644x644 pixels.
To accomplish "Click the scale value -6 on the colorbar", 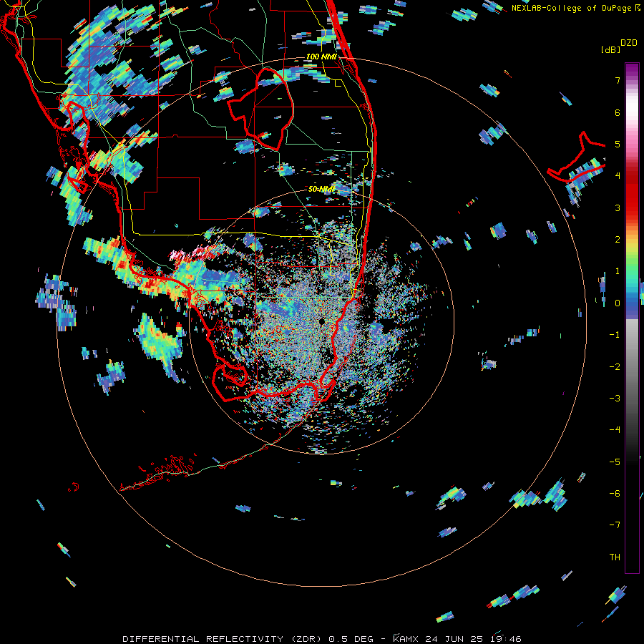I will (615, 493).
